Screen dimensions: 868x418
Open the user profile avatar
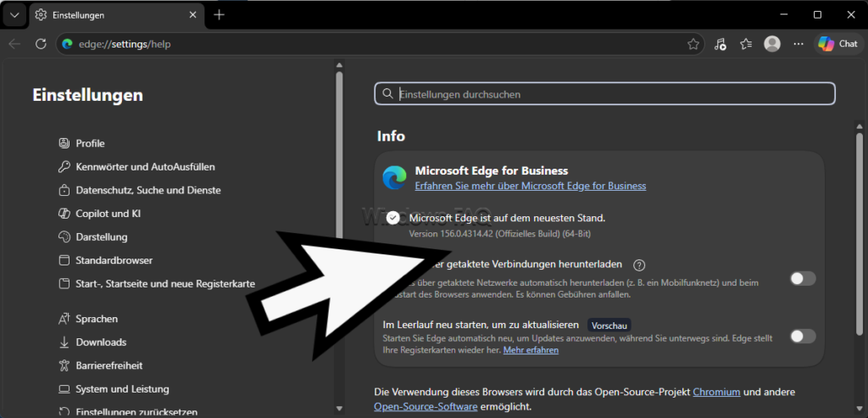(x=772, y=44)
